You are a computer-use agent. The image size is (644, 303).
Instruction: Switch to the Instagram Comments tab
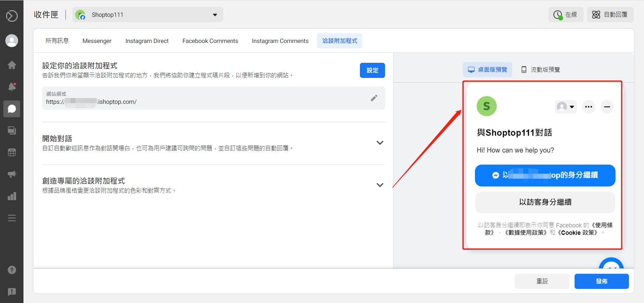coord(280,41)
